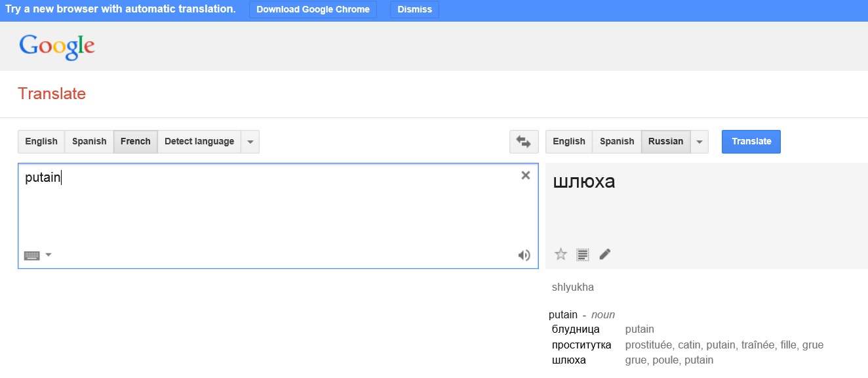The image size is (868, 378).
Task: Clear the source text with X icon
Action: (x=525, y=175)
